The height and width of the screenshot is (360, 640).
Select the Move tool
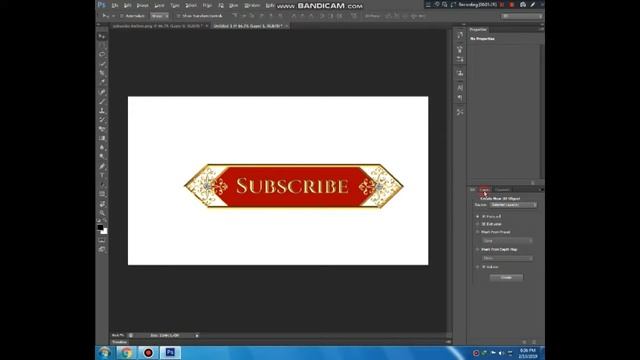[102, 36]
